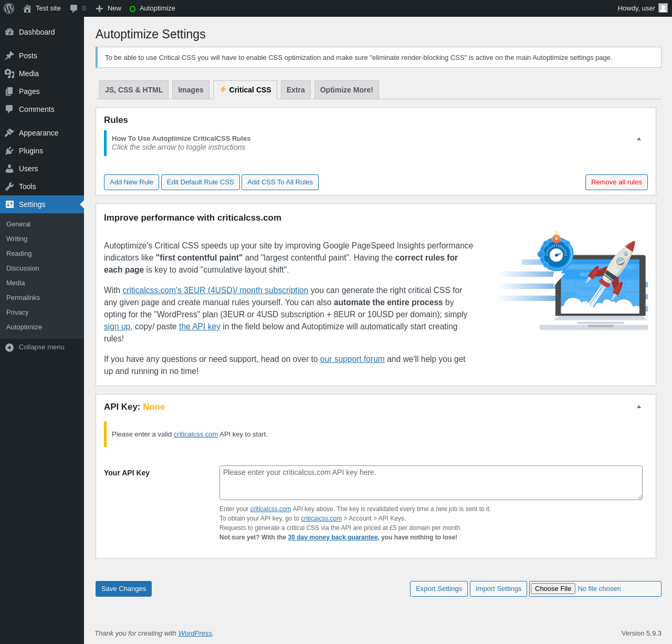Open criticalcss.com link in yellow notice
This screenshot has height=644, width=672.
[196, 434]
